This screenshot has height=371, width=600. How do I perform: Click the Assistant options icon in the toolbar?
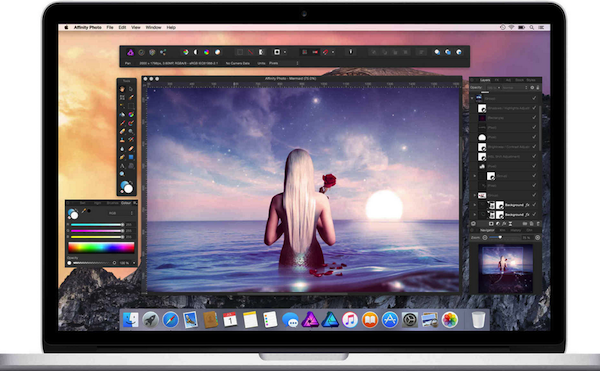pos(351,52)
